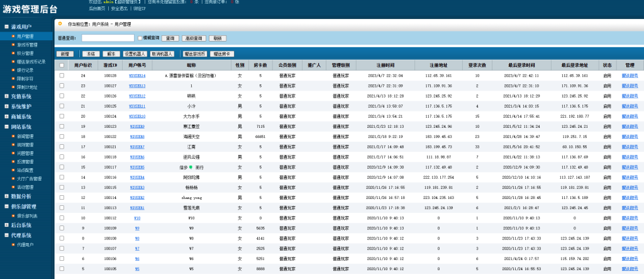Viewport: 644px width, 279px height.
Task: Open 活动管理 in the sidebar
Action: [x=25, y=187]
